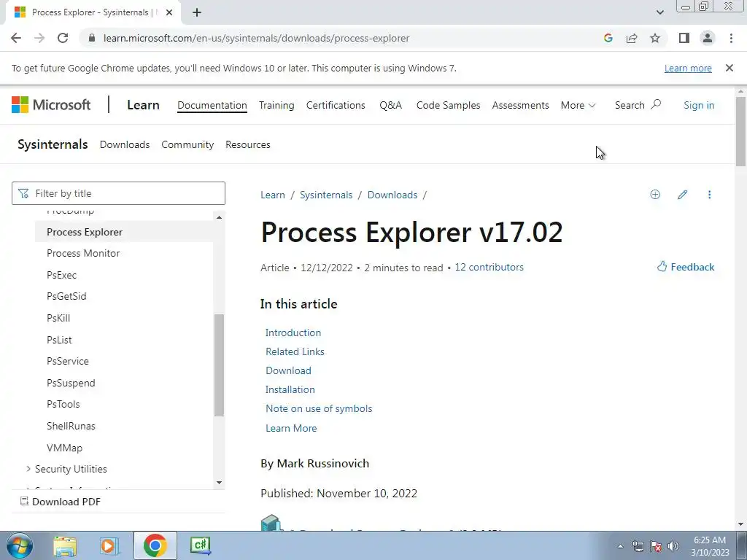Expand the More dropdown in the top nav
The image size is (747, 560).
578,105
